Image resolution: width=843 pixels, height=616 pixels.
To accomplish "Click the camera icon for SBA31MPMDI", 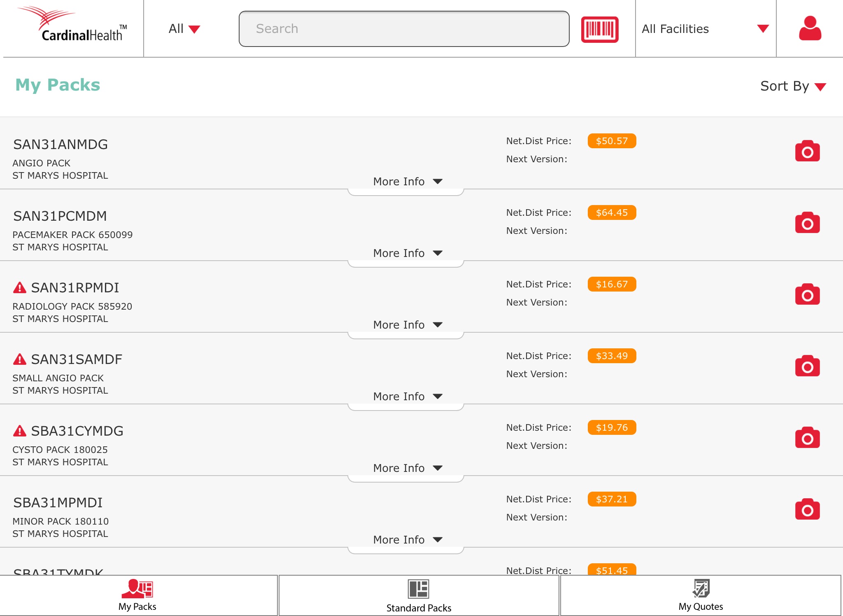I will [x=806, y=510].
